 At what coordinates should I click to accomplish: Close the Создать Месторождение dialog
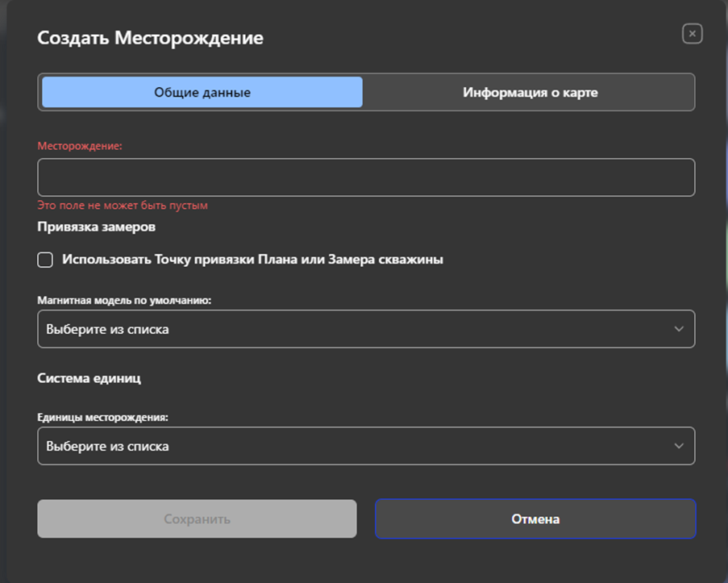(x=692, y=33)
